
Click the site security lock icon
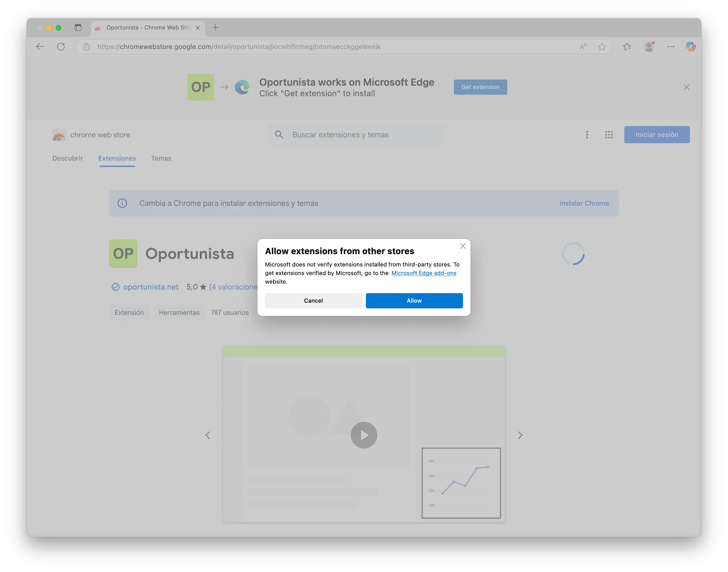click(x=86, y=47)
